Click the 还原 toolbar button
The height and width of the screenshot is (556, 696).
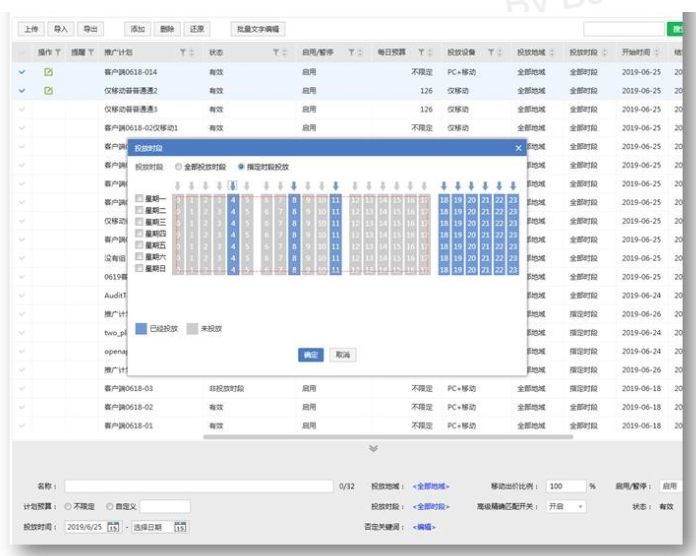click(x=197, y=29)
